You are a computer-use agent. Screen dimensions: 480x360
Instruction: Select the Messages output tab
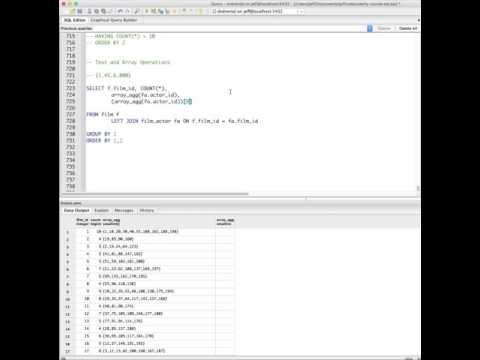tap(124, 210)
